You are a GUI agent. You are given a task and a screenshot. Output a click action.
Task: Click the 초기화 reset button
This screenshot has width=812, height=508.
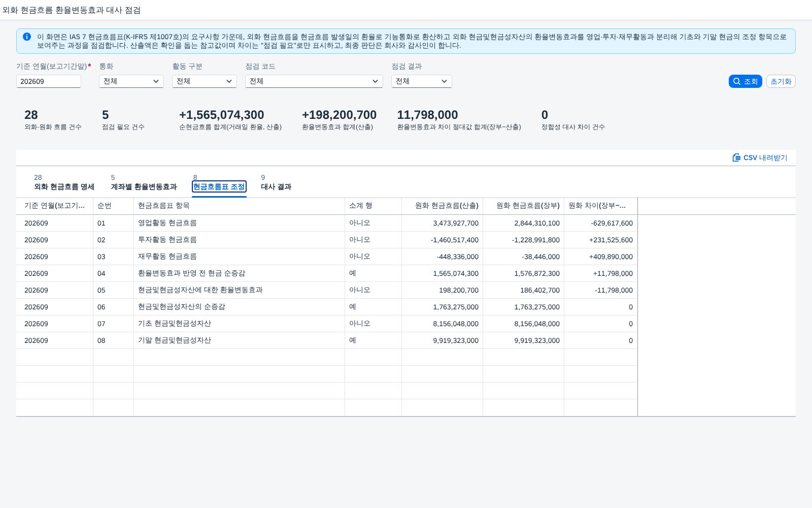pyautogui.click(x=781, y=81)
